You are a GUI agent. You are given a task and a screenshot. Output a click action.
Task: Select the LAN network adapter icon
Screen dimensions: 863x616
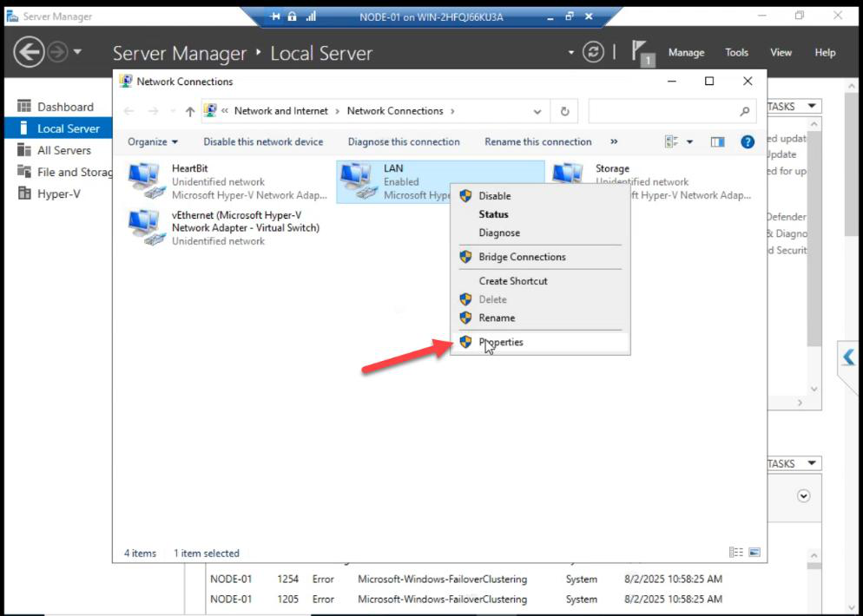[358, 181]
